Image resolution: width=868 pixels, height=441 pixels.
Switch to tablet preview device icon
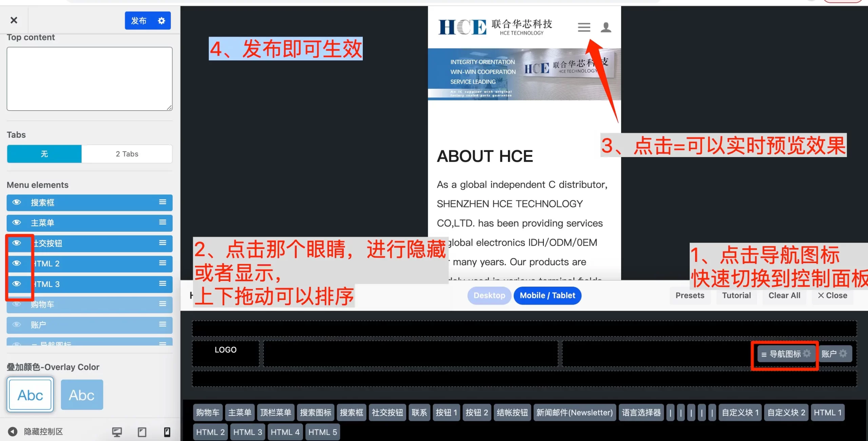pos(142,432)
